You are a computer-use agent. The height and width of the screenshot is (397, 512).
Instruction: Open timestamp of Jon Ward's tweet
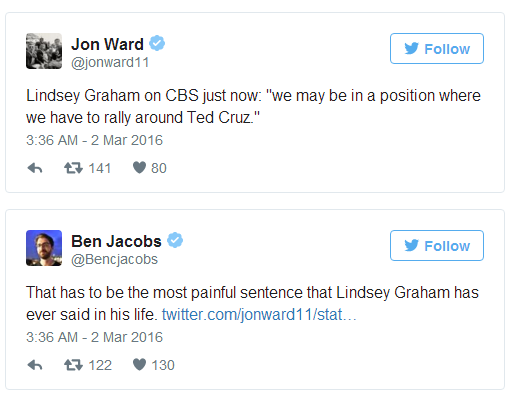pos(94,140)
